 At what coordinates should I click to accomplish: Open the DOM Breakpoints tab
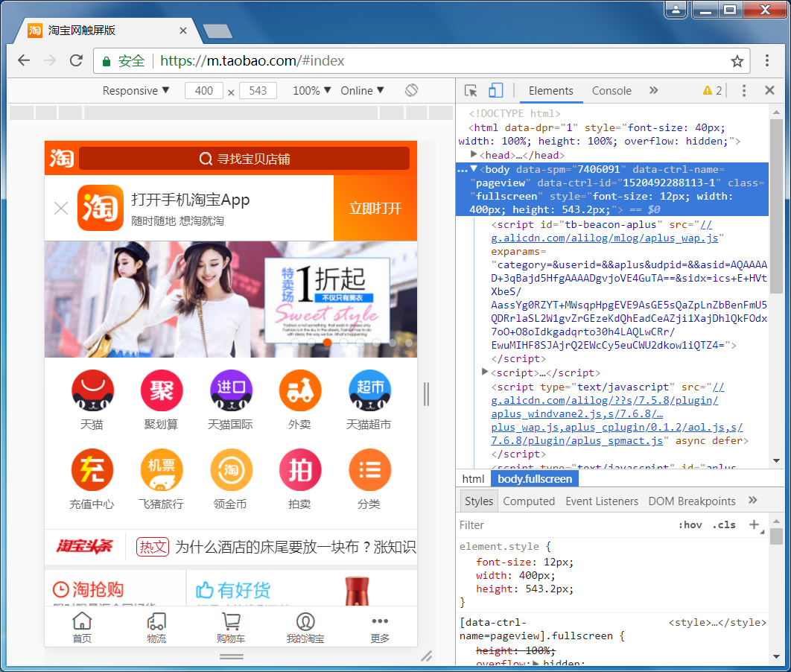click(692, 501)
